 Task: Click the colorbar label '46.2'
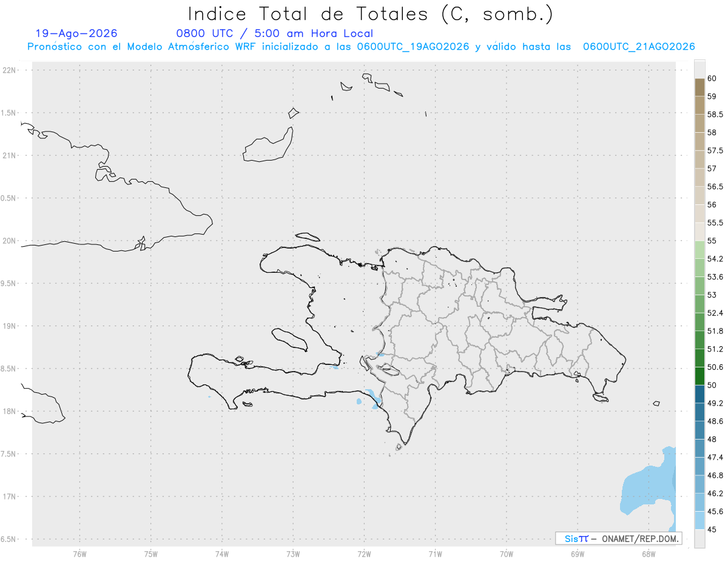(715, 493)
